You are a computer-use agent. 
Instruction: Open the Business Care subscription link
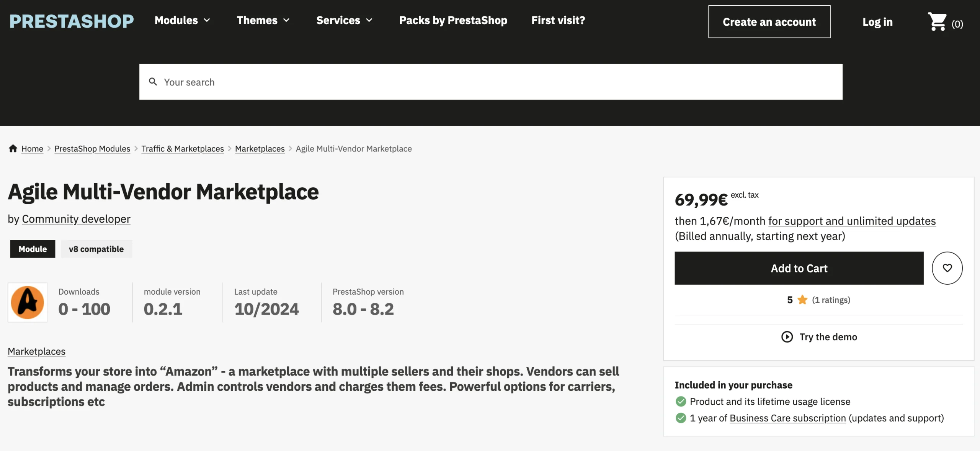coord(787,418)
